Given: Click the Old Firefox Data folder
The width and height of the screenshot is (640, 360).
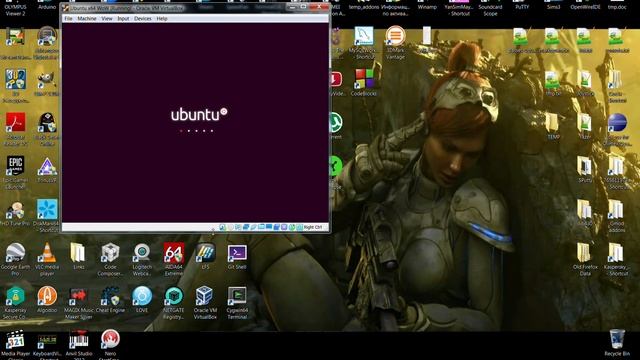Looking at the screenshot, I should (585, 253).
